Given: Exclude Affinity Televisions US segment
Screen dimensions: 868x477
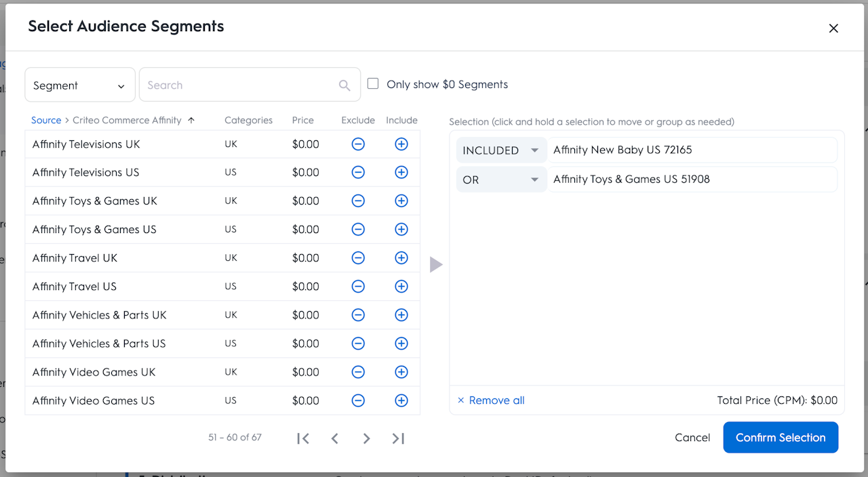Looking at the screenshot, I should click(x=358, y=173).
